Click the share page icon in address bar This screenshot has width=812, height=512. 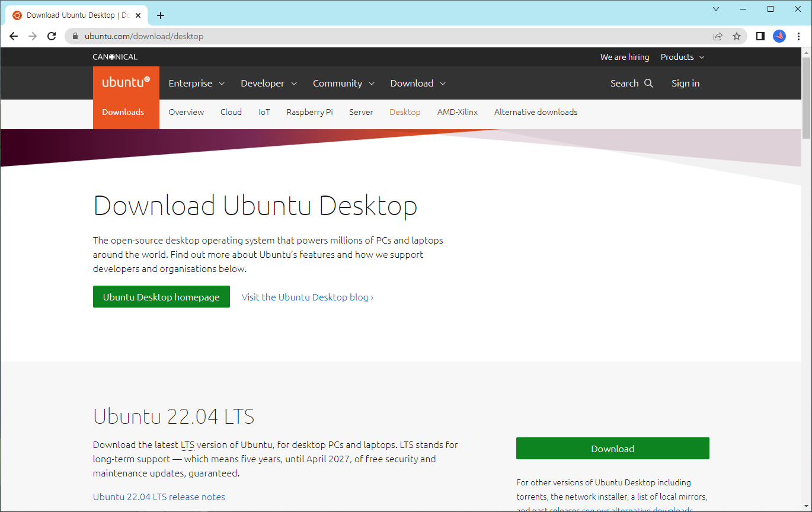(718, 36)
